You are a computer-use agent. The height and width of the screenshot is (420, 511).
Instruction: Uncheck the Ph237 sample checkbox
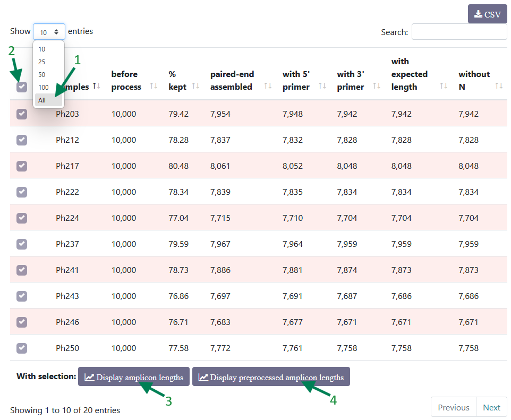coord(22,244)
